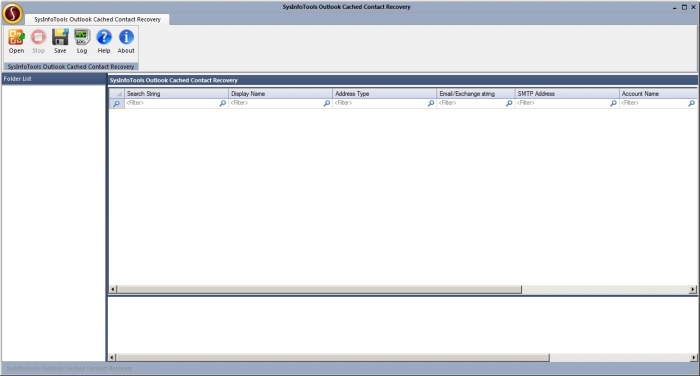This screenshot has width=700, height=376.
Task: Click the Address Type column header
Action: pyautogui.click(x=384, y=94)
